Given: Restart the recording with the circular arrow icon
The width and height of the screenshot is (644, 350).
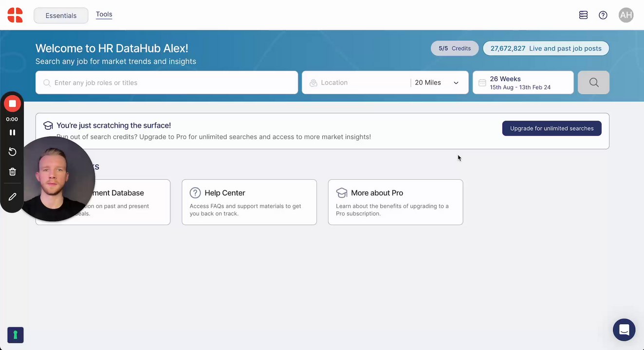Looking at the screenshot, I should (x=12, y=152).
